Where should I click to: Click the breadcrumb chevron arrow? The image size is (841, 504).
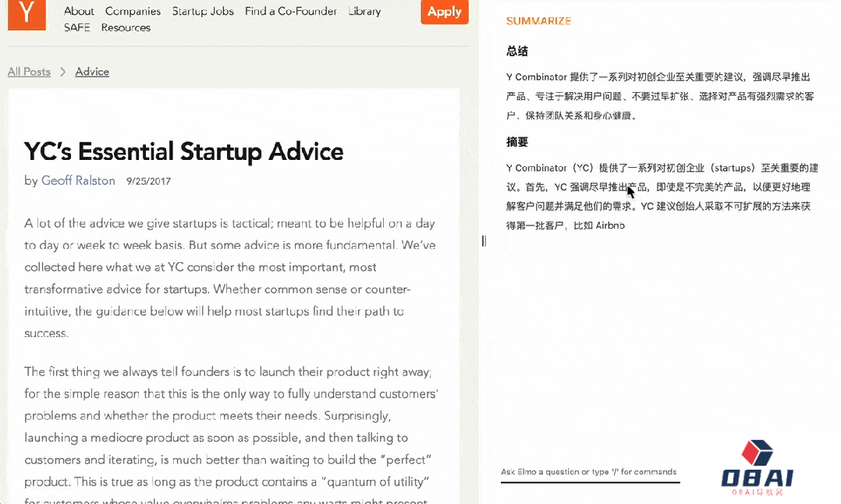pyautogui.click(x=63, y=72)
